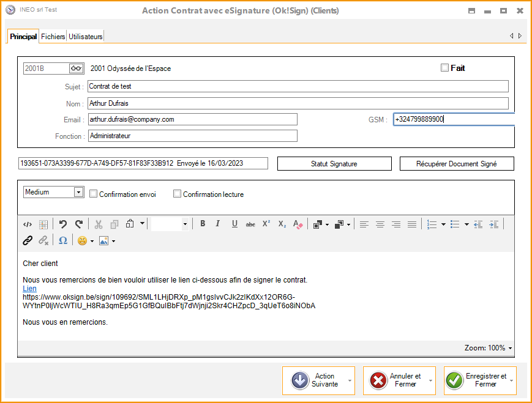Open the Medium priority dropdown
Screen dimensions: 532x403
(x=78, y=193)
